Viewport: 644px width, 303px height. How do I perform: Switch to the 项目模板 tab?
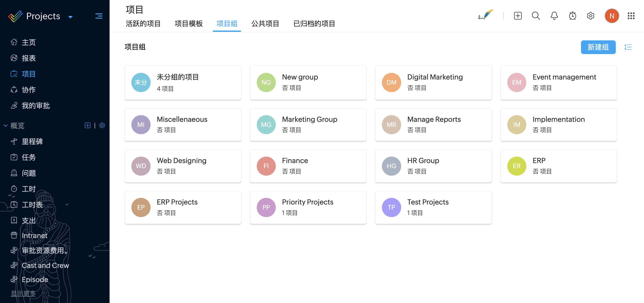click(x=188, y=24)
